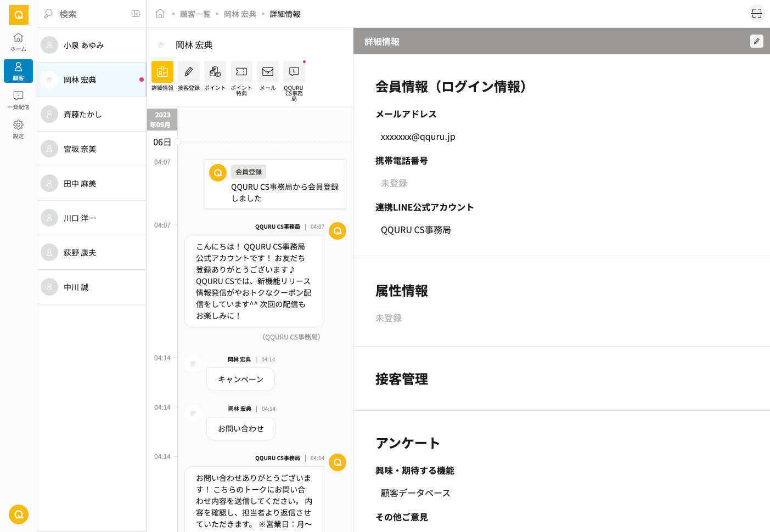Click the QQURU logo at bottom left
Image resolution: width=770 pixels, height=532 pixels.
(x=18, y=514)
